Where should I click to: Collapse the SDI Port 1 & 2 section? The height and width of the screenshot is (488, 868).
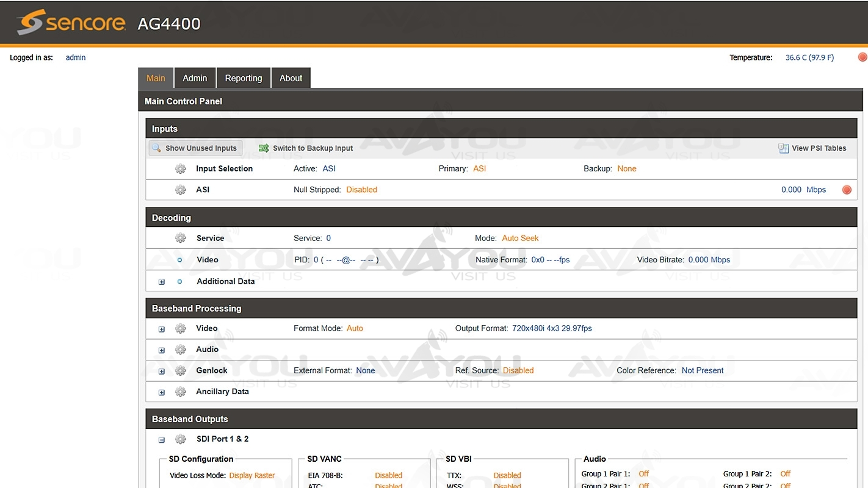[x=162, y=440]
